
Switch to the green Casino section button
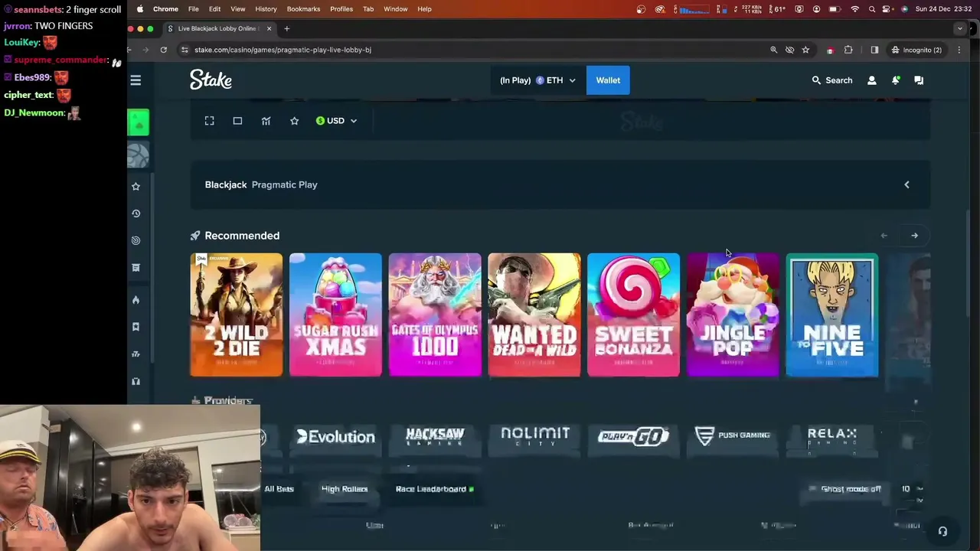tap(139, 122)
